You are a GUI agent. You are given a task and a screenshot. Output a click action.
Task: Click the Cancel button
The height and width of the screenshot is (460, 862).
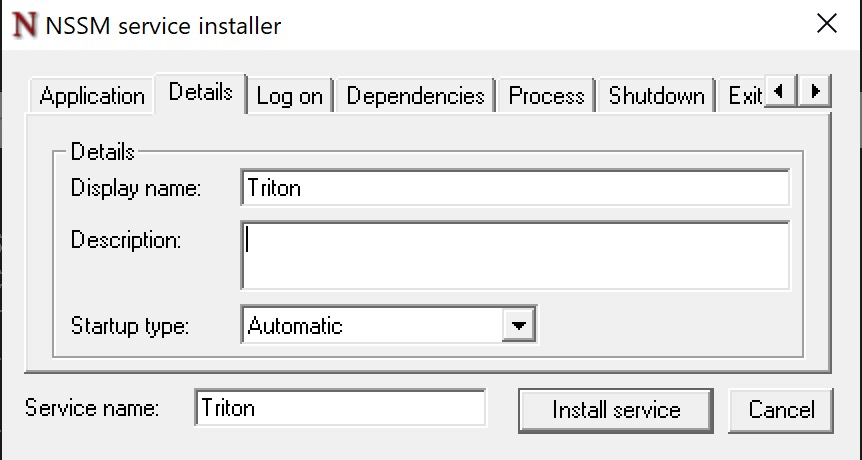tap(782, 409)
